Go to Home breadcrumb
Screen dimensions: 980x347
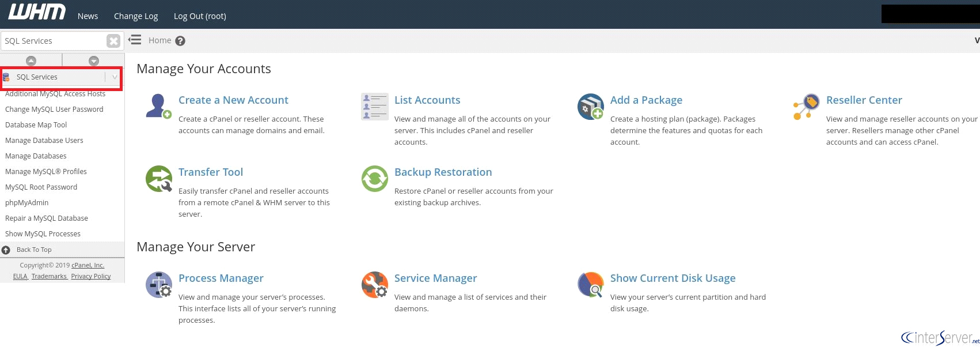159,40
